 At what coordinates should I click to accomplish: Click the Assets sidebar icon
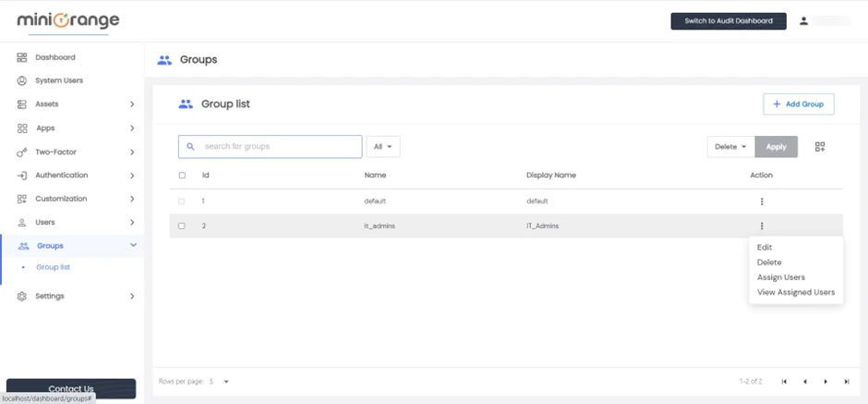pyautogui.click(x=22, y=104)
